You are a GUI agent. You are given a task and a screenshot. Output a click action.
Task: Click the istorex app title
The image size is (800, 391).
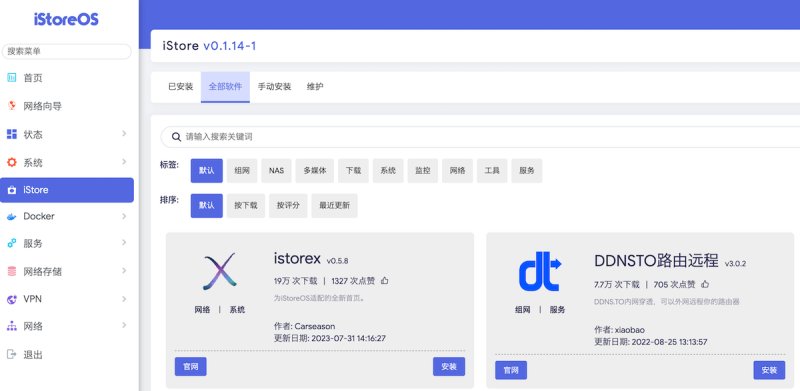(297, 259)
